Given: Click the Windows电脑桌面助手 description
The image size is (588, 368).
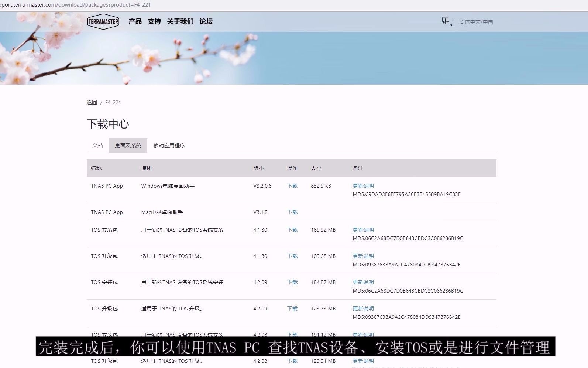Looking at the screenshot, I should (168, 186).
